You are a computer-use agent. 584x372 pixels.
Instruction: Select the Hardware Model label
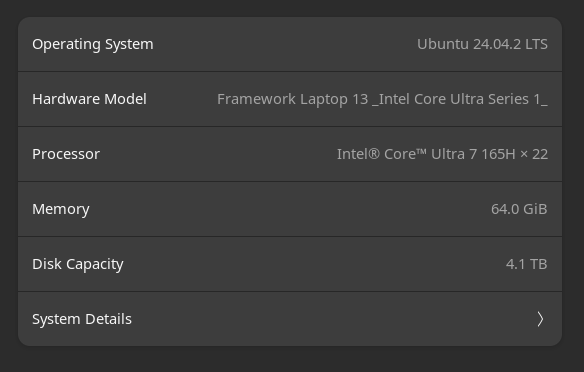click(x=89, y=99)
